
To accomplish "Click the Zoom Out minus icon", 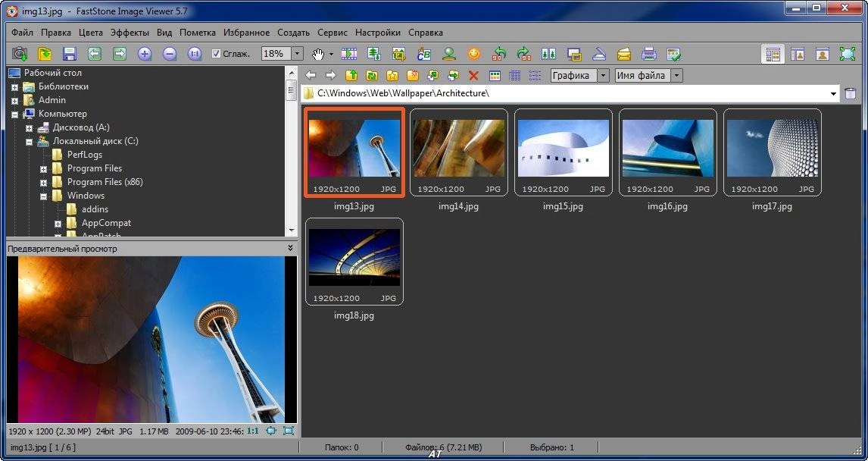I will pyautogui.click(x=170, y=54).
